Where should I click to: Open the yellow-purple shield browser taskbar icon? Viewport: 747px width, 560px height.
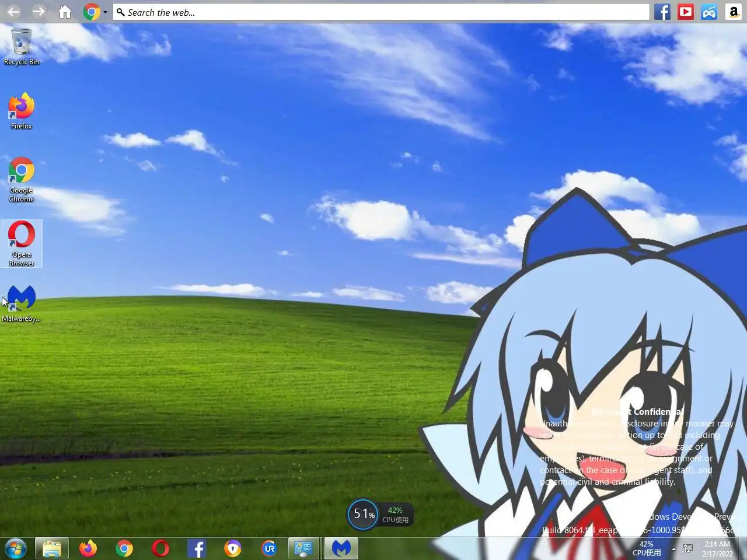click(x=233, y=548)
